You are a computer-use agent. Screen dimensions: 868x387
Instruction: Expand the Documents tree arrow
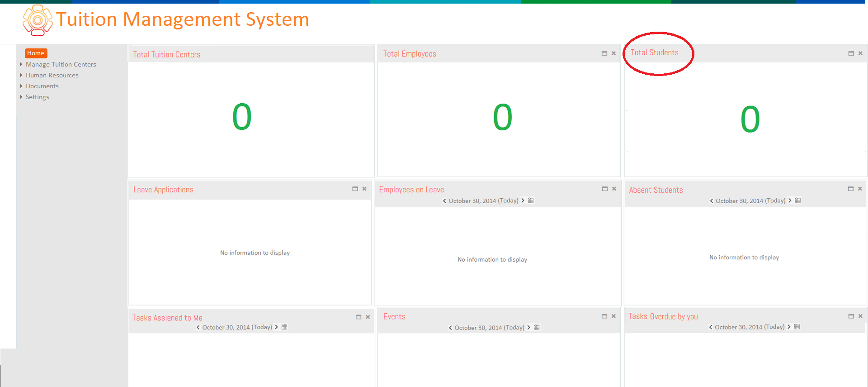[x=21, y=86]
